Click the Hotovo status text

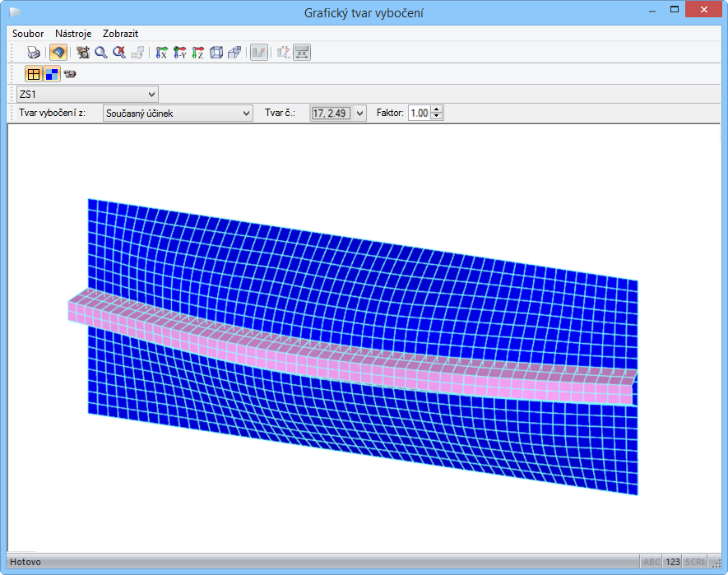click(26, 562)
